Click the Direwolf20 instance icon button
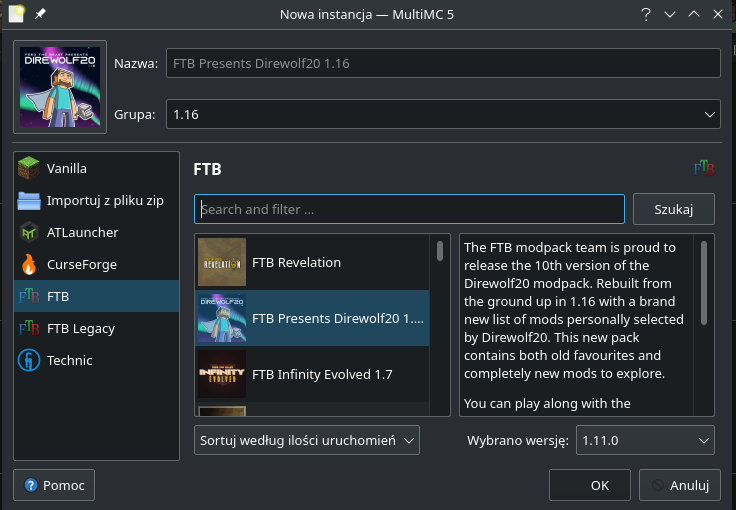Viewport: 736px width, 510px height. (x=60, y=87)
